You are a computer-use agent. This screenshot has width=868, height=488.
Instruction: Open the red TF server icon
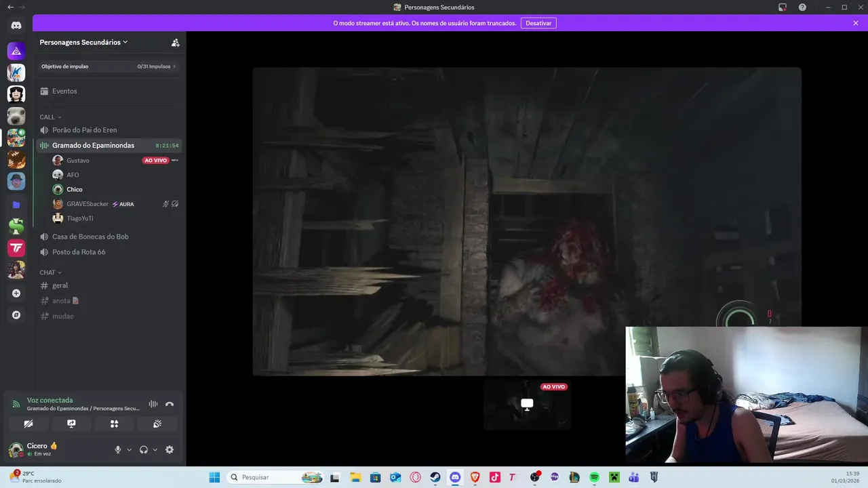pos(16,248)
